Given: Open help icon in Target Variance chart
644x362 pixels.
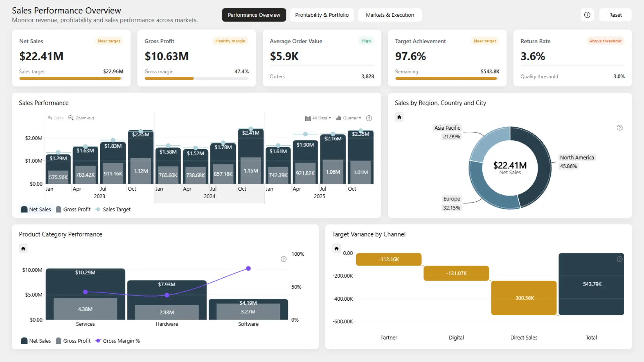Looking at the screenshot, I should (620, 259).
